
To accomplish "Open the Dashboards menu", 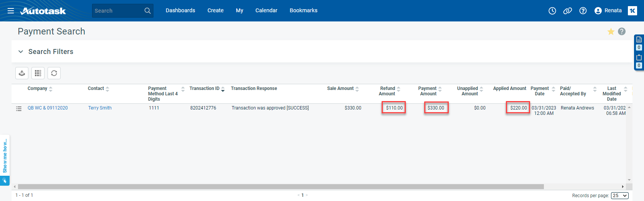I will click(x=180, y=11).
